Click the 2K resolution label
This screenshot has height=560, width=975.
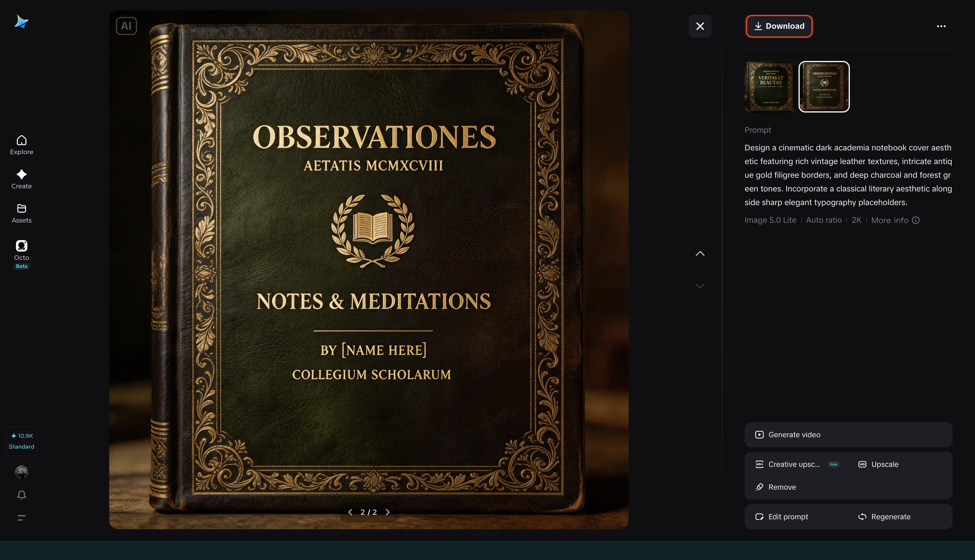[856, 220]
